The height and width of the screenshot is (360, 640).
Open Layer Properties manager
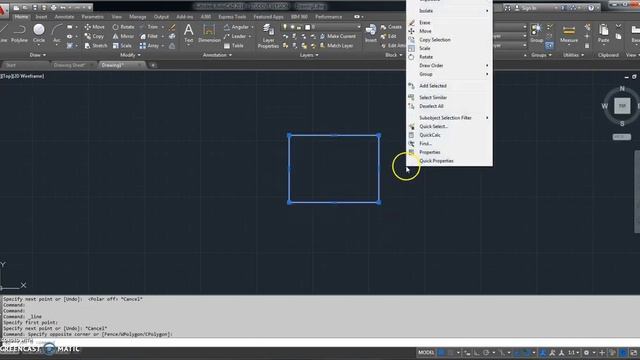click(268, 36)
